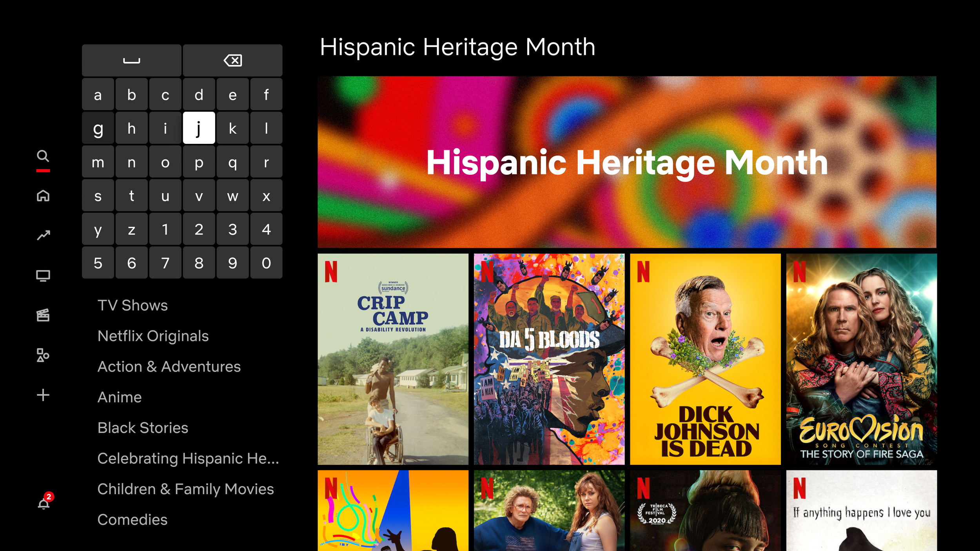Image resolution: width=980 pixels, height=551 pixels.
Task: Open the orange and blue silhouette poster
Action: pyautogui.click(x=393, y=511)
